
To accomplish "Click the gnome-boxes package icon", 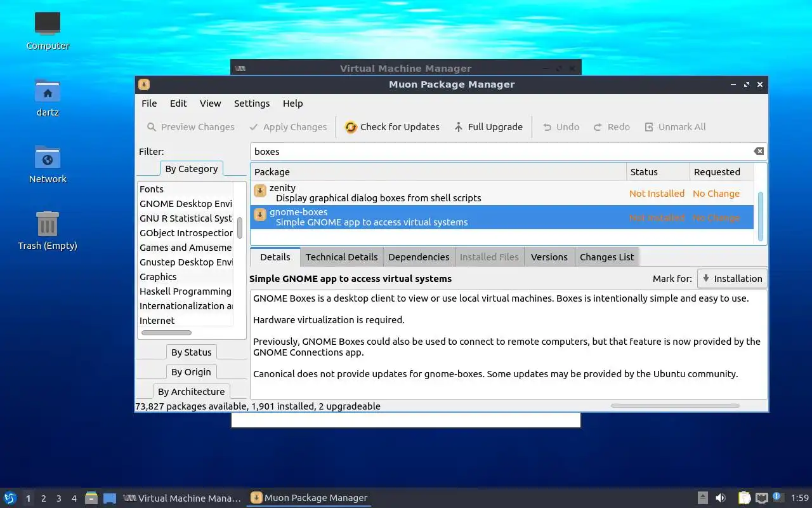I will pyautogui.click(x=259, y=215).
